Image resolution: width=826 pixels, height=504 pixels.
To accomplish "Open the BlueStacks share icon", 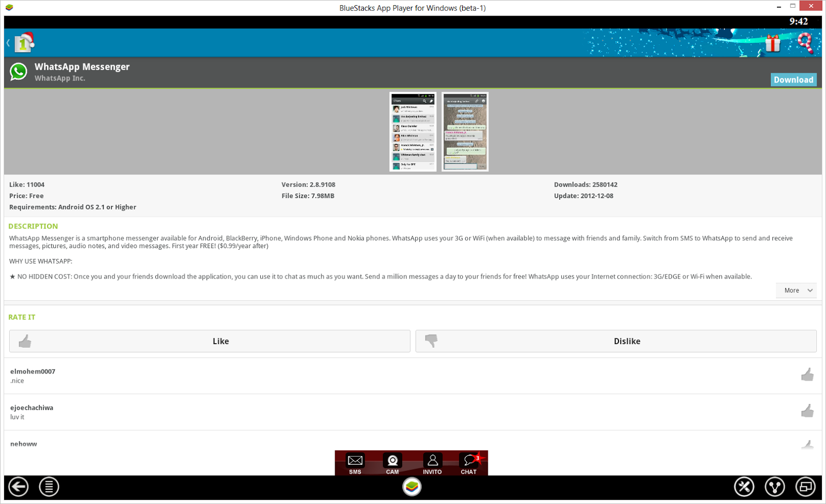I will point(775,487).
